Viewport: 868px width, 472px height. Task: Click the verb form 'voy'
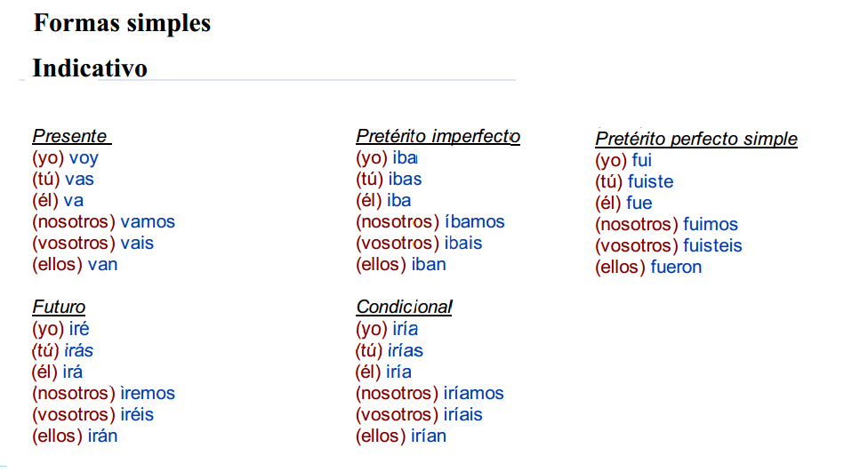pos(84,158)
